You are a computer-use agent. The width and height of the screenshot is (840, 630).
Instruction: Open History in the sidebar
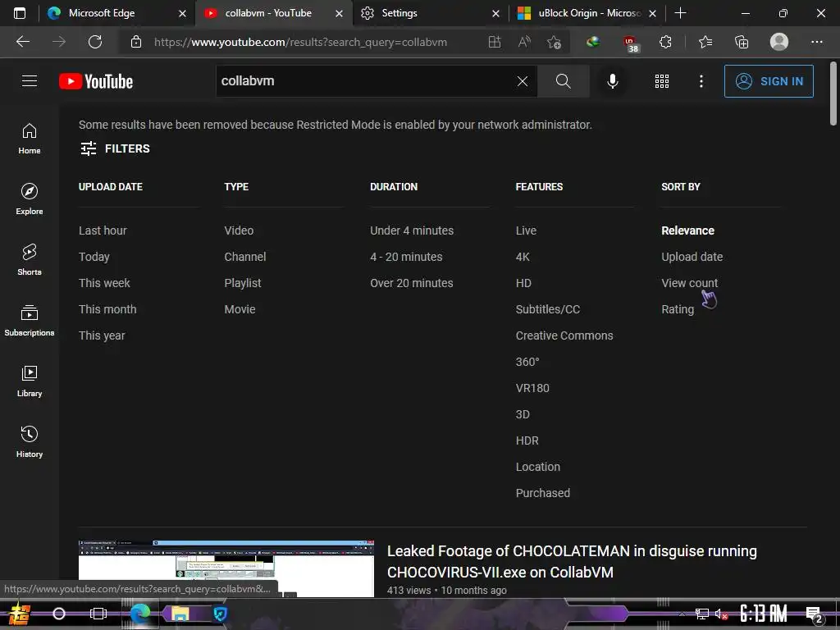point(30,441)
